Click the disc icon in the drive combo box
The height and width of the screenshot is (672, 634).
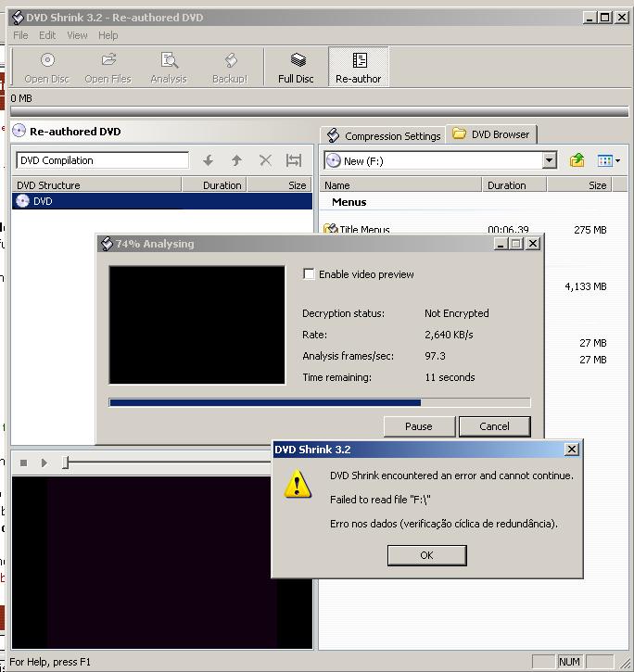point(334,160)
